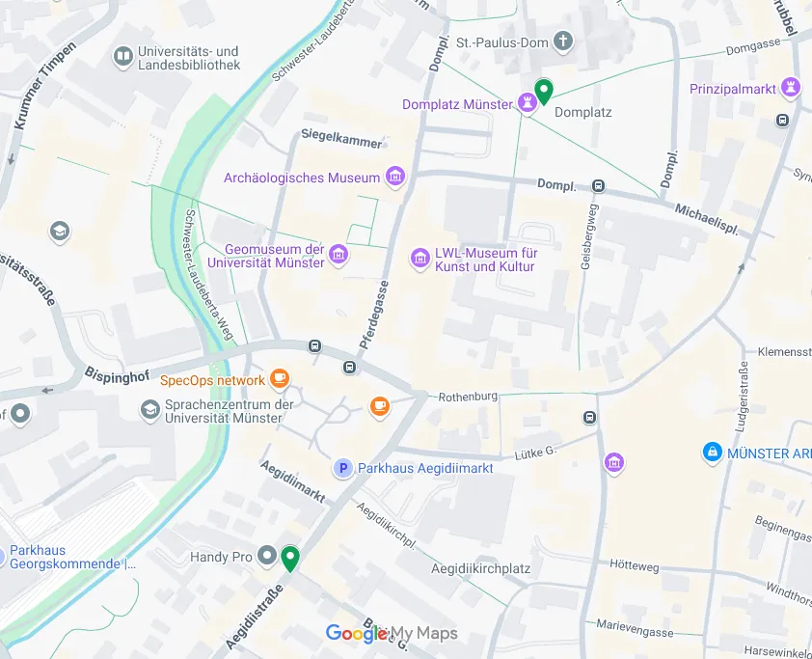Viewport: 812px width, 659px height.
Task: Open the LWL-Museum für Kunst und Kultur marker
Action: tap(420, 259)
